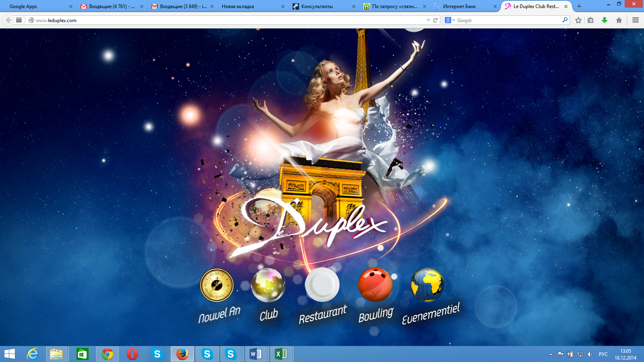Open the search engine selector dropdown
644x362 pixels.
(x=450, y=20)
